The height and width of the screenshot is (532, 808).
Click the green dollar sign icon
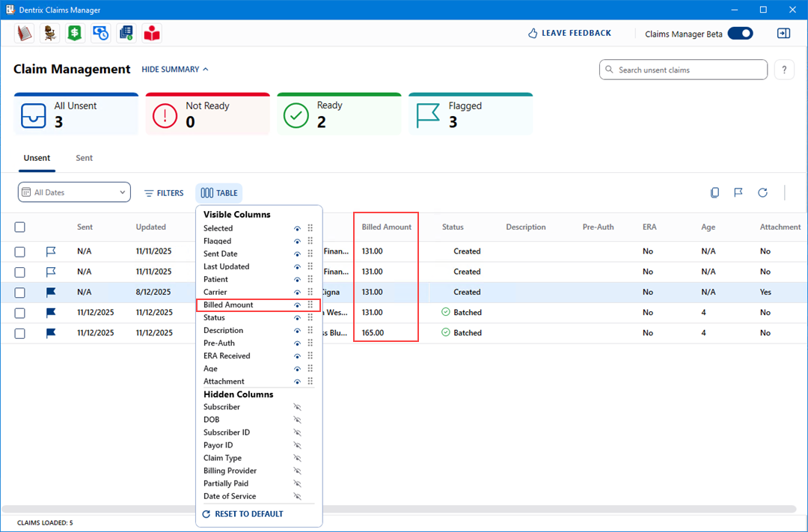[74, 33]
